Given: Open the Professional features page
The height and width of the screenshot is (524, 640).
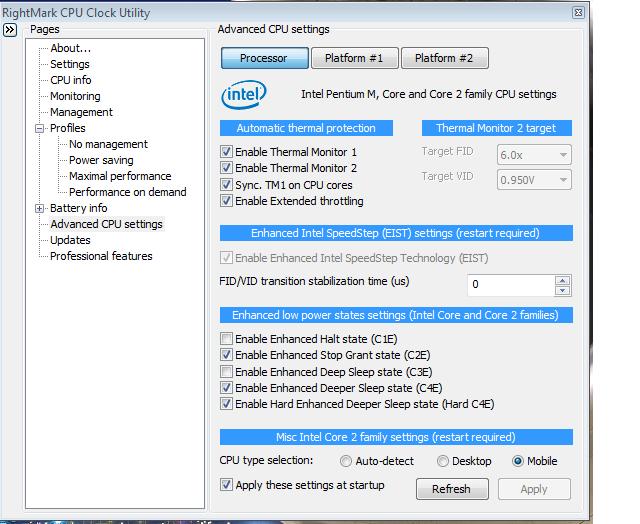Looking at the screenshot, I should 101,256.
